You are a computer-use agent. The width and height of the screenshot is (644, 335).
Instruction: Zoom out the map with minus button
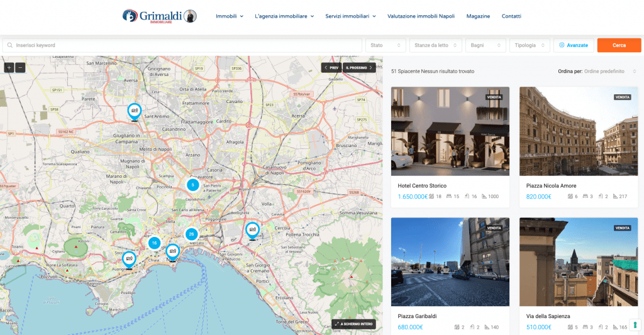click(x=20, y=67)
